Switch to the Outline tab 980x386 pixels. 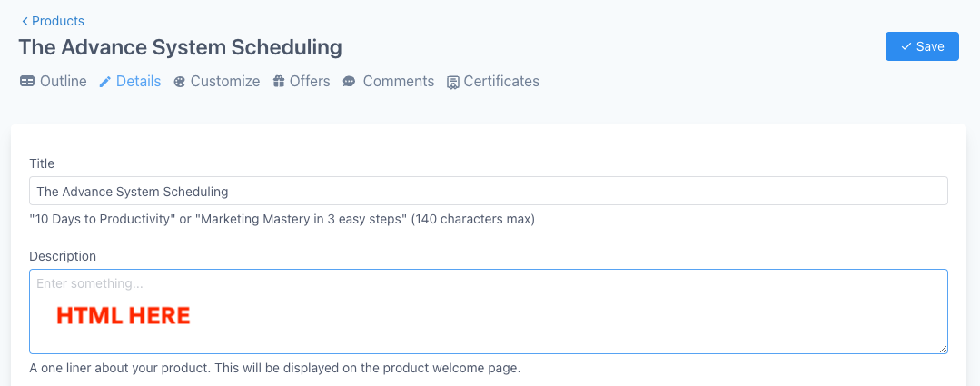63,82
